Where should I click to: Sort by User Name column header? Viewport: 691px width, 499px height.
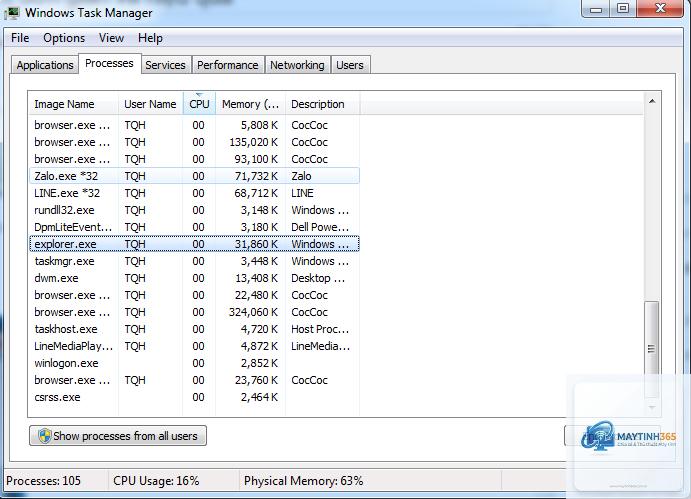click(150, 104)
